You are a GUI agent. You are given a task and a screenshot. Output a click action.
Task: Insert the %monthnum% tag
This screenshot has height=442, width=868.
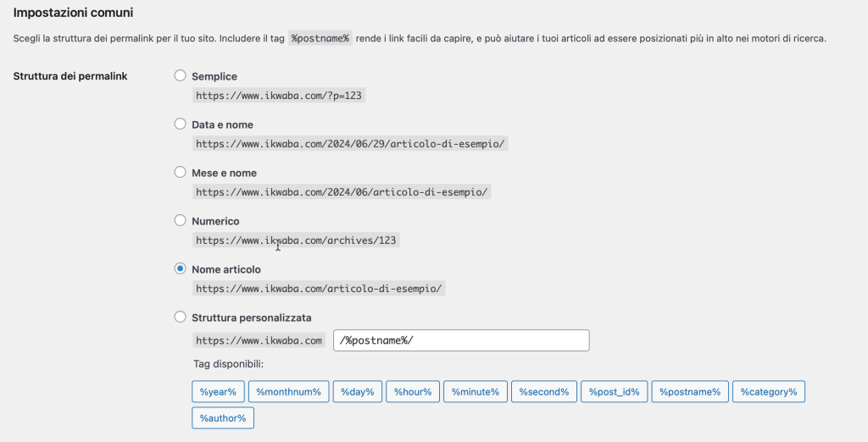tap(288, 392)
